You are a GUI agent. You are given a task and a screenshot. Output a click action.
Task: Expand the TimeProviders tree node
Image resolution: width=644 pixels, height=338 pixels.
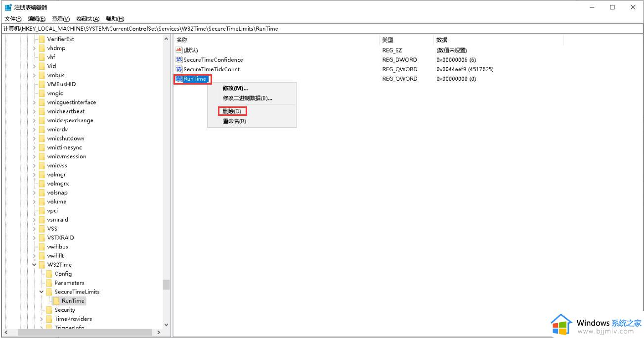[42, 319]
